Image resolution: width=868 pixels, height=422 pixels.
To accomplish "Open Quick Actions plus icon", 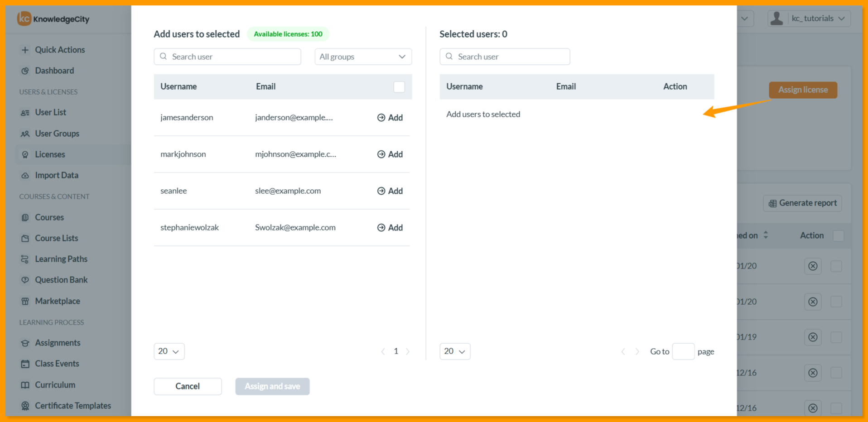I will pyautogui.click(x=25, y=50).
